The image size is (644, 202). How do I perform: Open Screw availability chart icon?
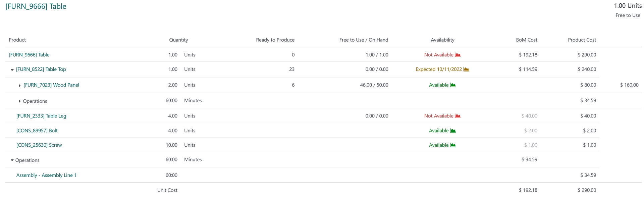tap(453, 145)
